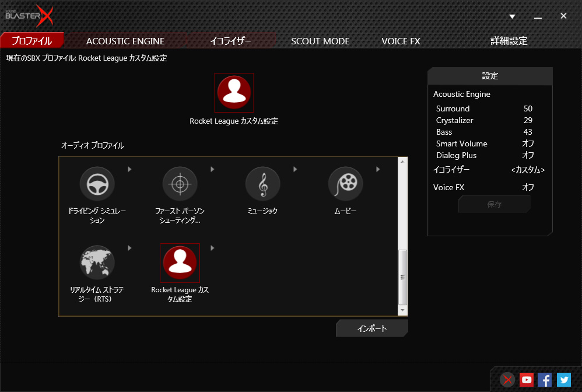Viewport: 582px width, 392px height.
Task: Select the Rocket League custom profile icon in list
Action: (180, 263)
